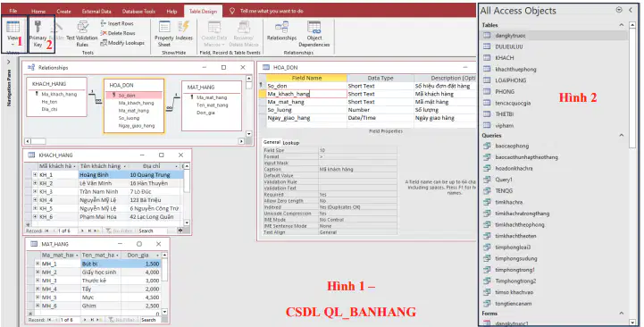Click Delete Rows tool
Image resolution: width=644 pixels, height=327 pixels.
coord(118,33)
